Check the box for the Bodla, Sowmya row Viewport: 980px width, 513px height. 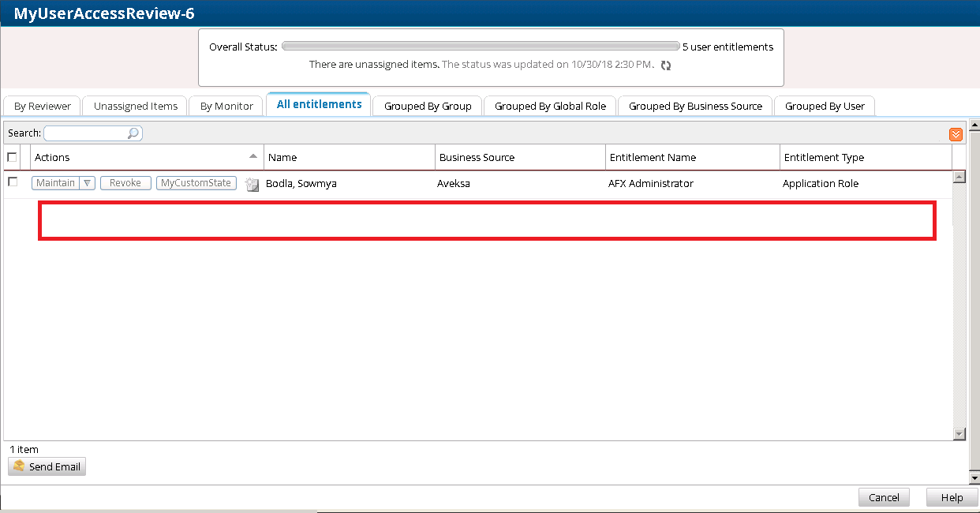point(12,182)
